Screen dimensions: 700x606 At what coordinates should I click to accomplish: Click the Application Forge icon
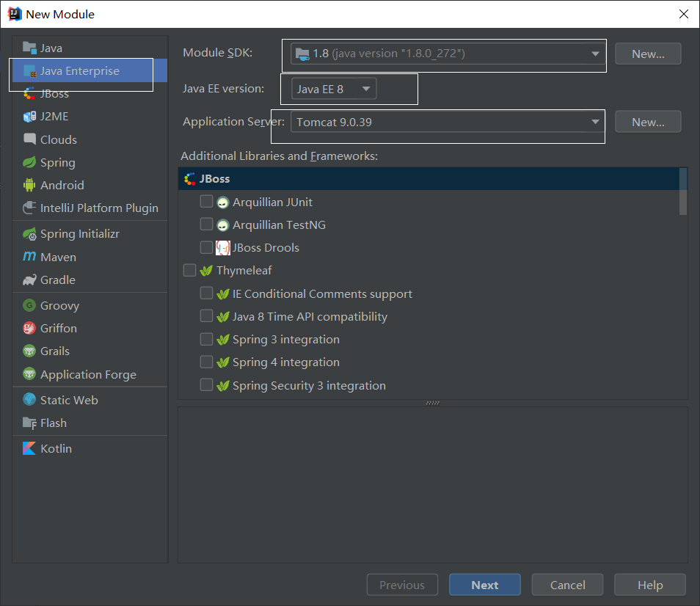(29, 374)
